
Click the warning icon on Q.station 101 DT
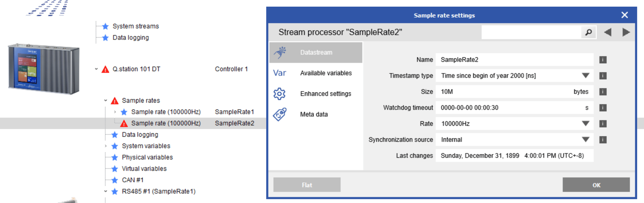pyautogui.click(x=106, y=69)
